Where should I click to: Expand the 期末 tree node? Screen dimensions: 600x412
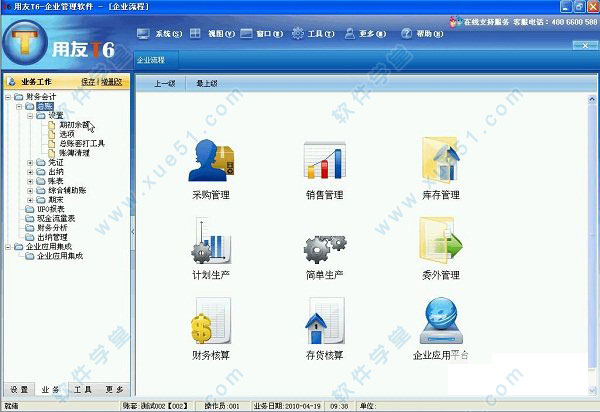click(30, 200)
